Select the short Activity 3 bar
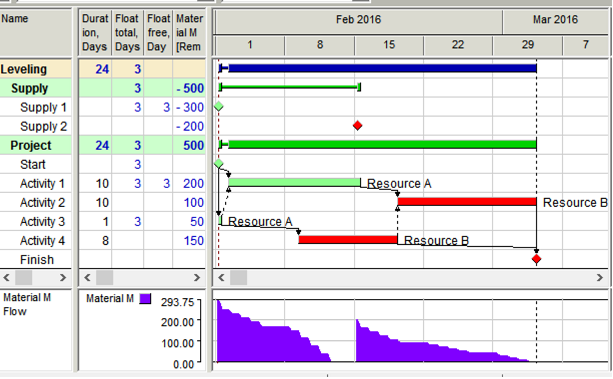Screen dimensions: 613x379 click(x=221, y=221)
